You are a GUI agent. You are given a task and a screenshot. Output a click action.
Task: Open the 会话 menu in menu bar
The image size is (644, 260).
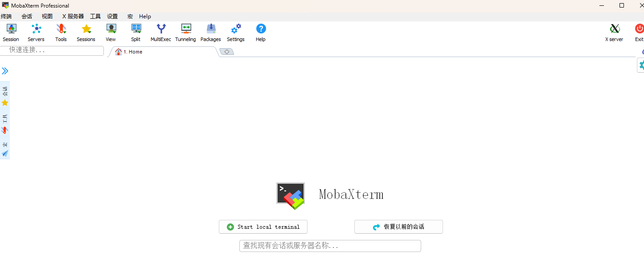point(27,16)
